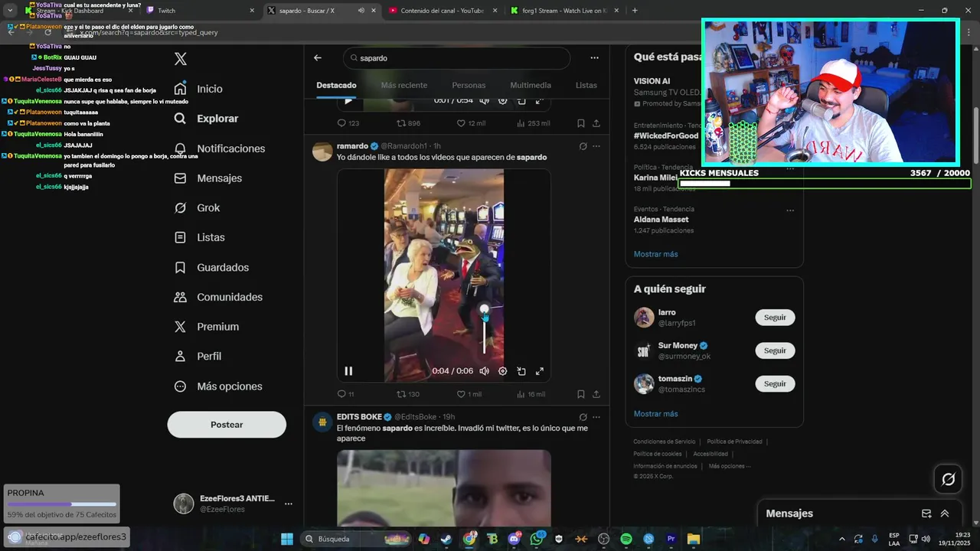Open the EDITS BOKE post three-dot menu
980x551 pixels.
596,417
